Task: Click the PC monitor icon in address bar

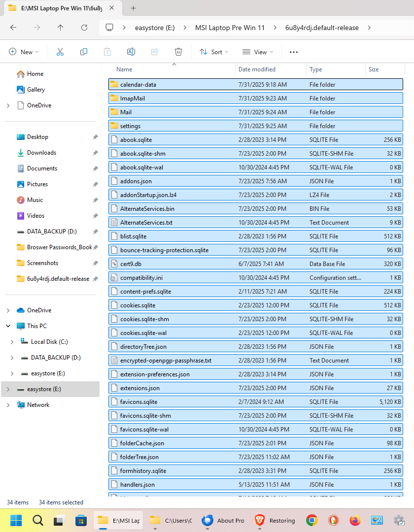Action: click(x=109, y=28)
